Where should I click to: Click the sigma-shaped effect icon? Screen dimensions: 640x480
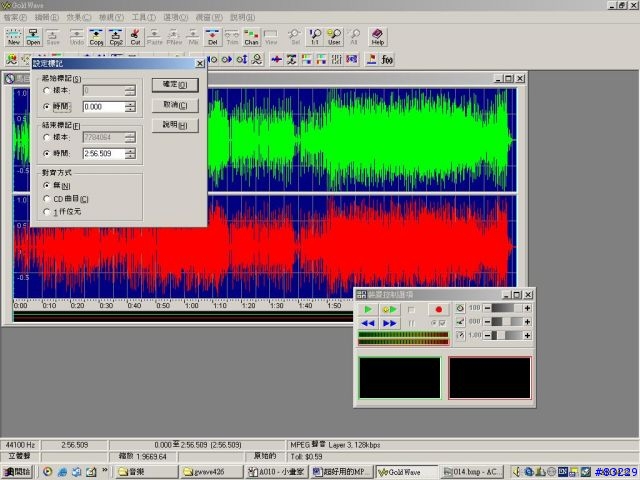click(291, 60)
